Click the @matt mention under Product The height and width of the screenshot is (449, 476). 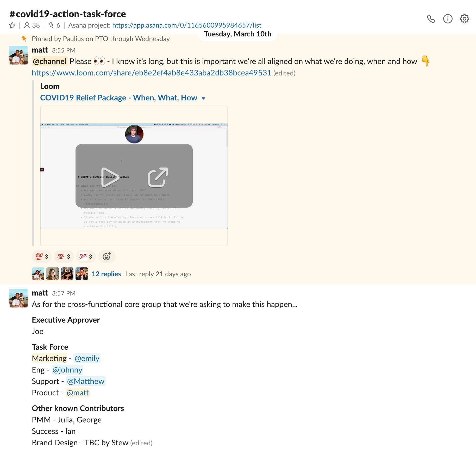click(78, 393)
